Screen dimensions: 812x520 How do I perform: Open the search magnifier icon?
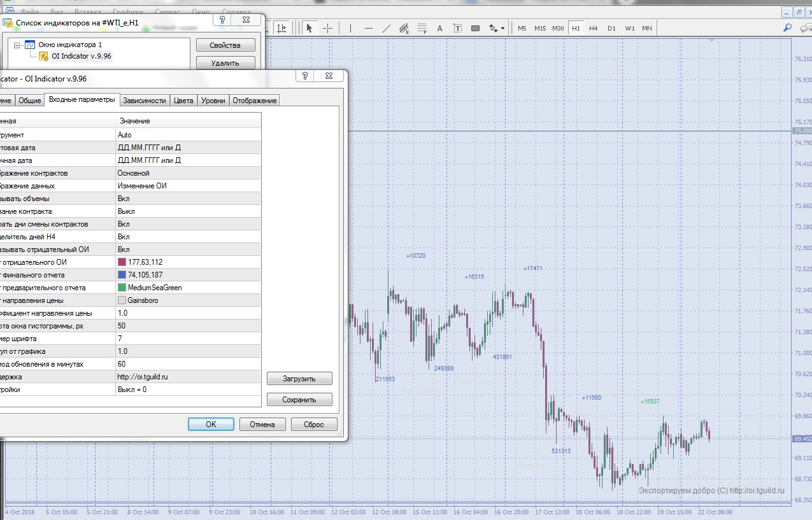click(x=788, y=28)
